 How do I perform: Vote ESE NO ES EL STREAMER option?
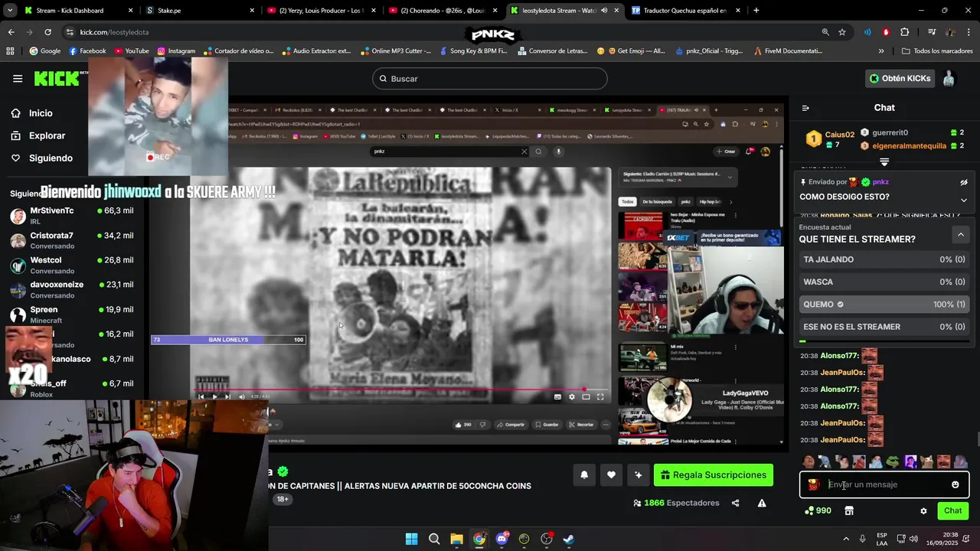(x=884, y=326)
